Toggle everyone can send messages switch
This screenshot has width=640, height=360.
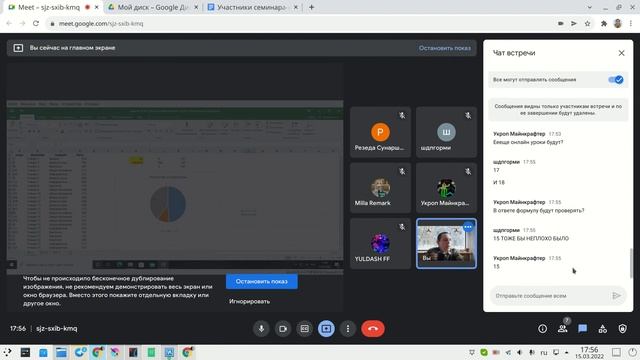pyautogui.click(x=616, y=80)
